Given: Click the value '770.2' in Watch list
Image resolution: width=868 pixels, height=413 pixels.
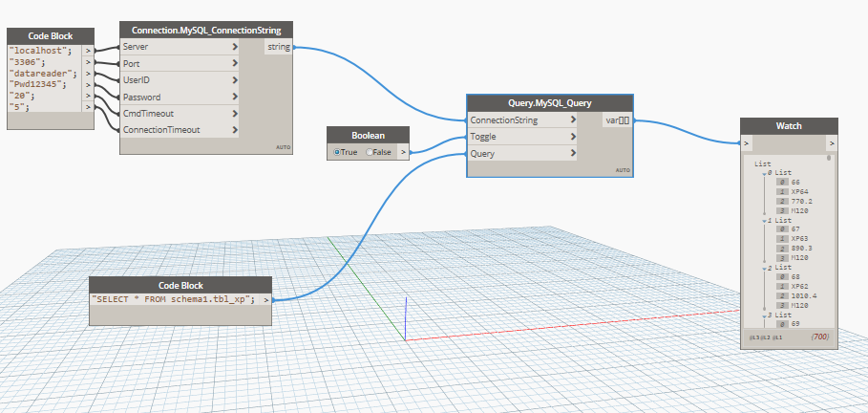Looking at the screenshot, I should coord(802,201).
